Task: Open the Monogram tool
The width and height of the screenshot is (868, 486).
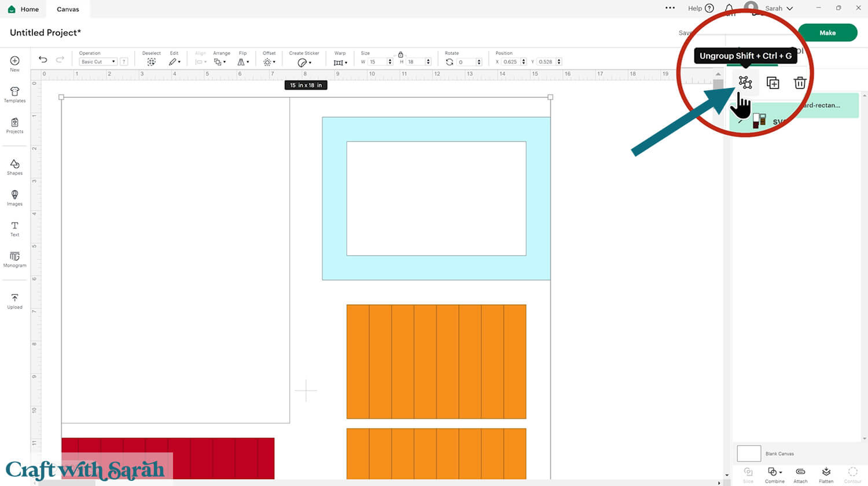Action: (x=14, y=260)
